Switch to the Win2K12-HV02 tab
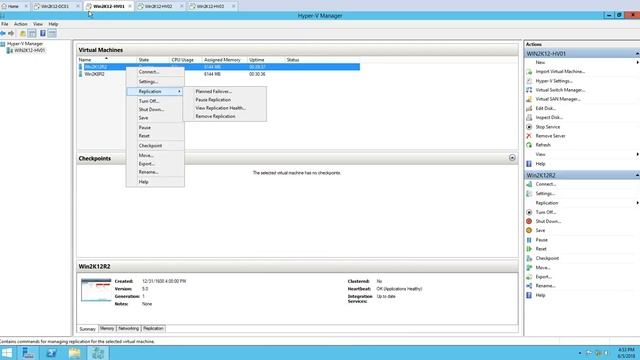The image size is (640, 360). (x=158, y=6)
